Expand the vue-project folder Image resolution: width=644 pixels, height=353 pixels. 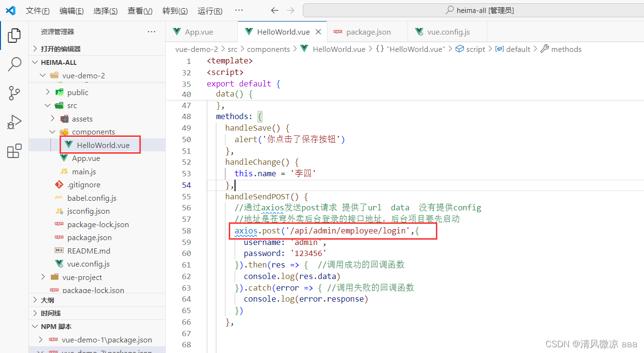tap(97, 277)
